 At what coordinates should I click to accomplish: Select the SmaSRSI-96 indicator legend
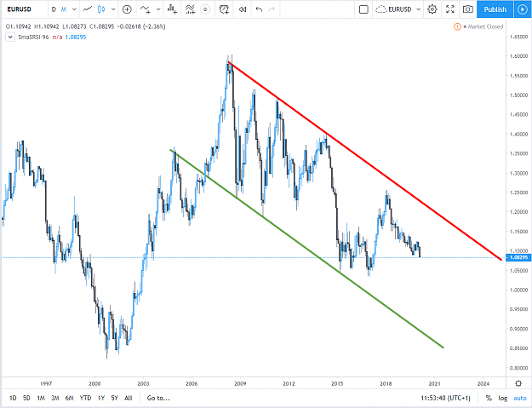[33, 37]
